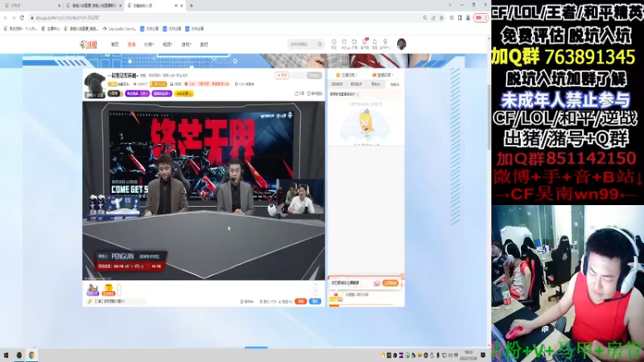Click the main live video player
The width and height of the screenshot is (644, 362).
204,191
